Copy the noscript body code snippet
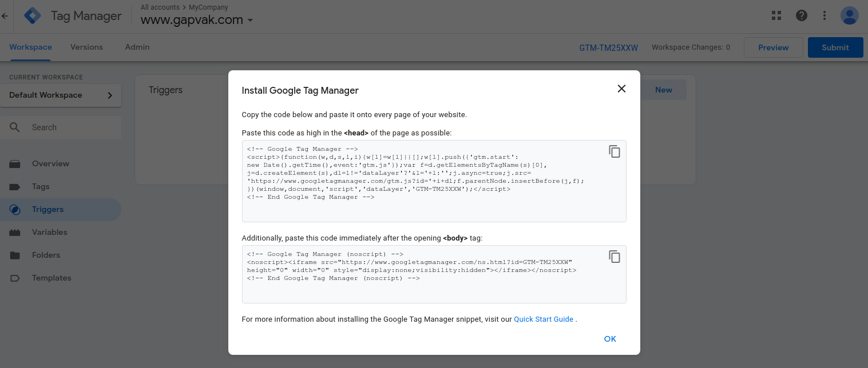Screen dimensions: 868x368 615,257
